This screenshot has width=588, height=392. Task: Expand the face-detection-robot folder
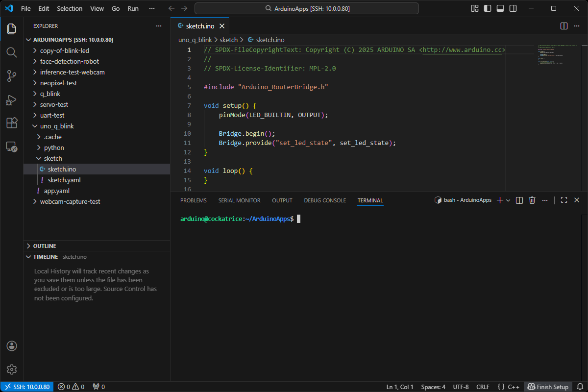pyautogui.click(x=69, y=61)
